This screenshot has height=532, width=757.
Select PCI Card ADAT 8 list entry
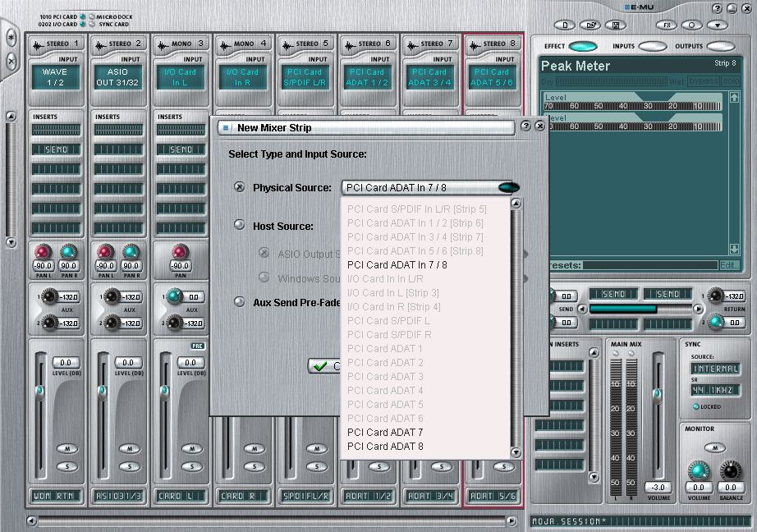385,446
